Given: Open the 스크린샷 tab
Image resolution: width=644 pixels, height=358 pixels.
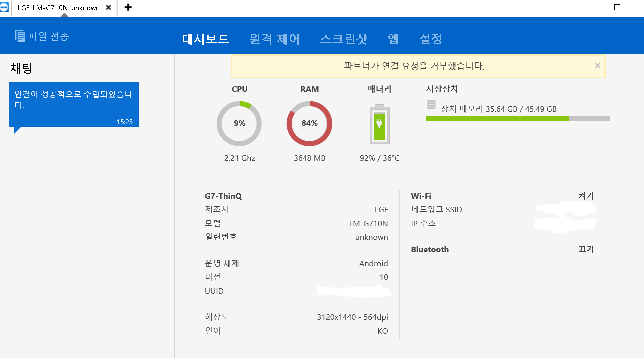Looking at the screenshot, I should click(x=344, y=39).
